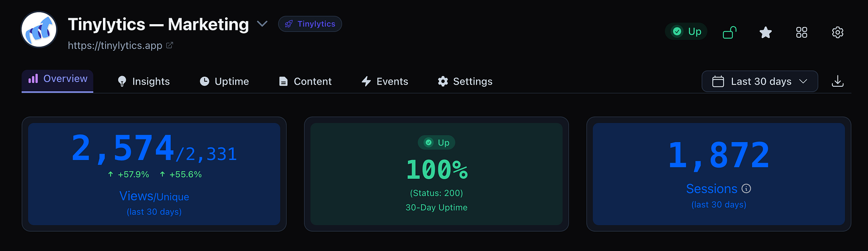
Task: Open the Insights tab
Action: click(x=143, y=81)
